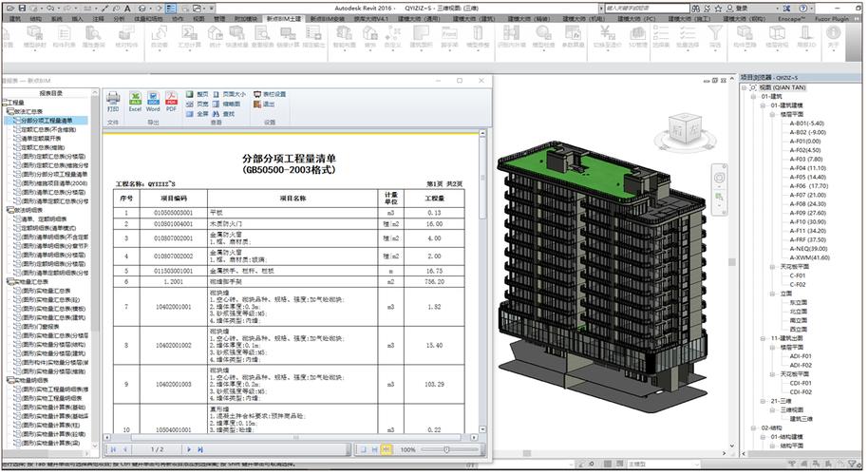The height and width of the screenshot is (475, 868).
Task: Select 页宽 page-width view
Action: [x=198, y=104]
